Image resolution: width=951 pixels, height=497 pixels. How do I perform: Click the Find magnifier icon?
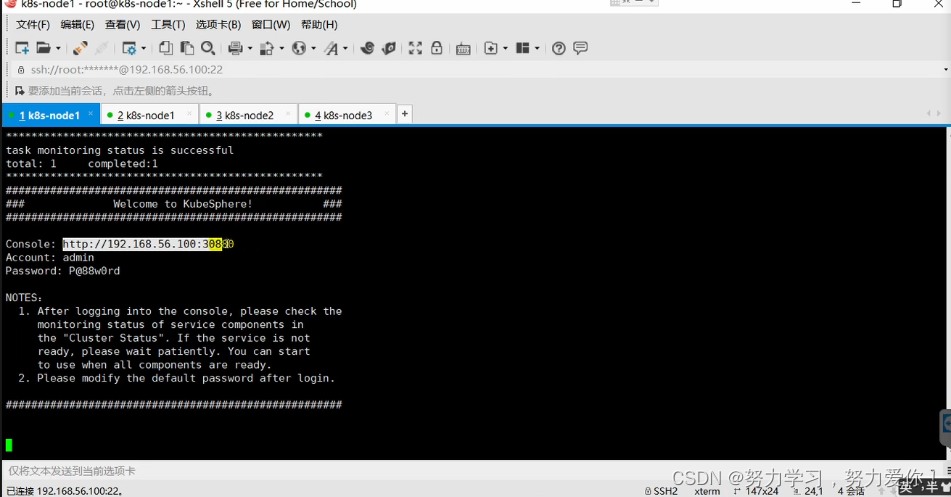[208, 48]
